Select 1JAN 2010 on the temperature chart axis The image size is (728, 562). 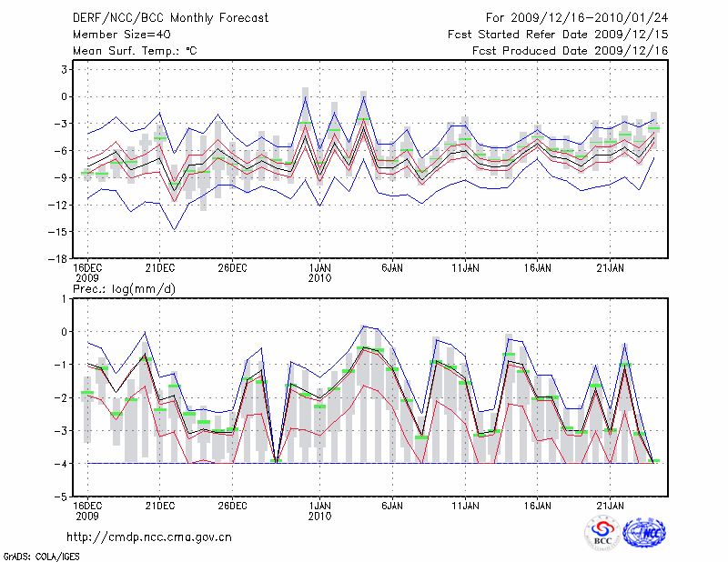coord(319,274)
